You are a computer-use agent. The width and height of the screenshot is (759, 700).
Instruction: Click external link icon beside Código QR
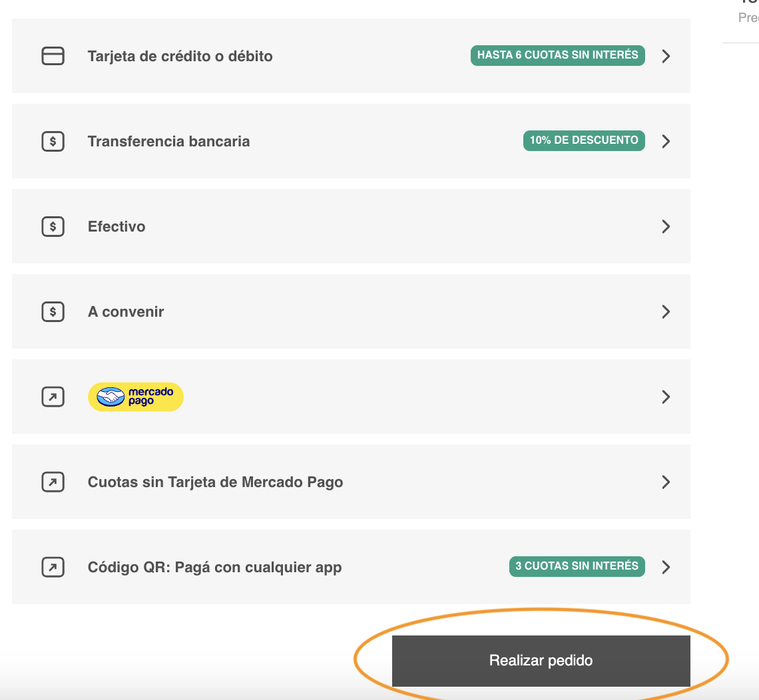(53, 568)
